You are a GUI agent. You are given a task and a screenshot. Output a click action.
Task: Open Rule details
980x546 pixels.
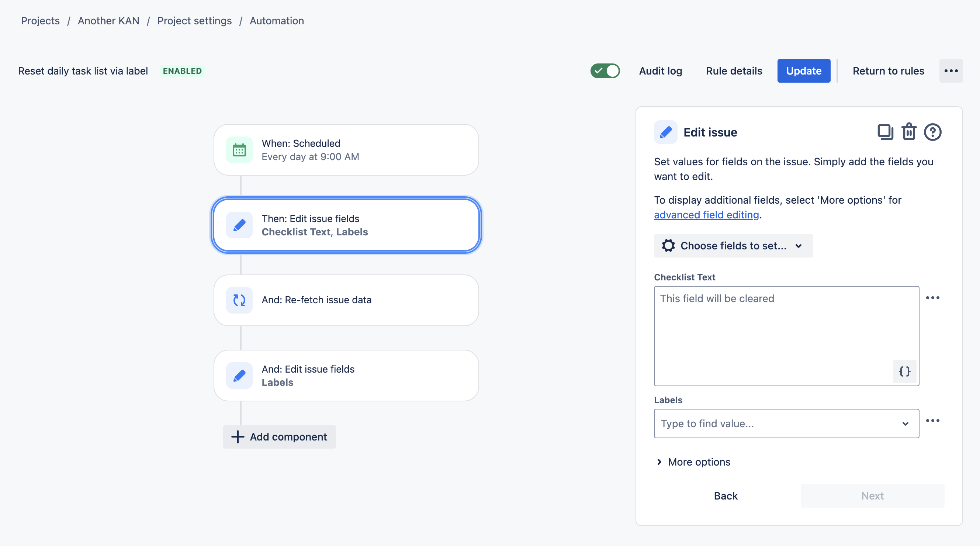pyautogui.click(x=734, y=71)
